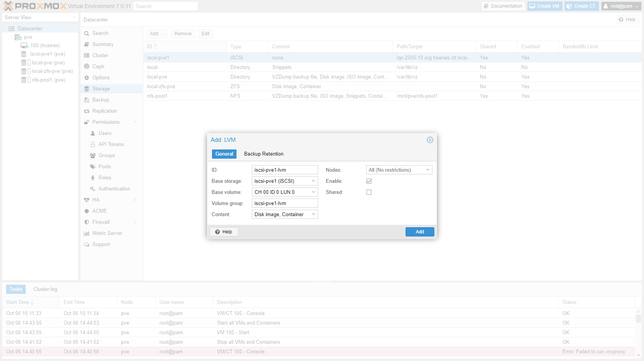644x361 pixels.
Task: Click the VM 100 truenas monitor icon
Action: click(x=25, y=46)
